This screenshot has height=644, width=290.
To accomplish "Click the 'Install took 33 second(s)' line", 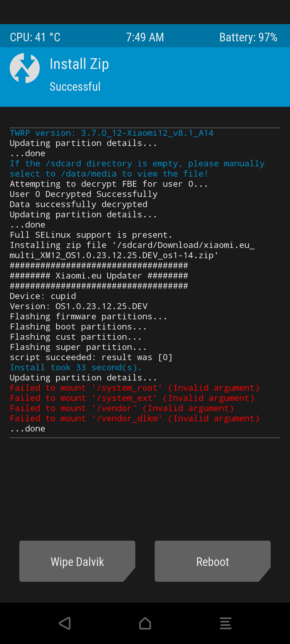I will pyautogui.click(x=76, y=368).
